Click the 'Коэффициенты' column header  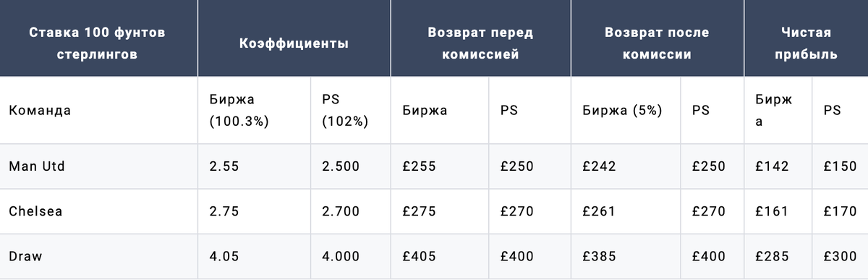pyautogui.click(x=294, y=43)
